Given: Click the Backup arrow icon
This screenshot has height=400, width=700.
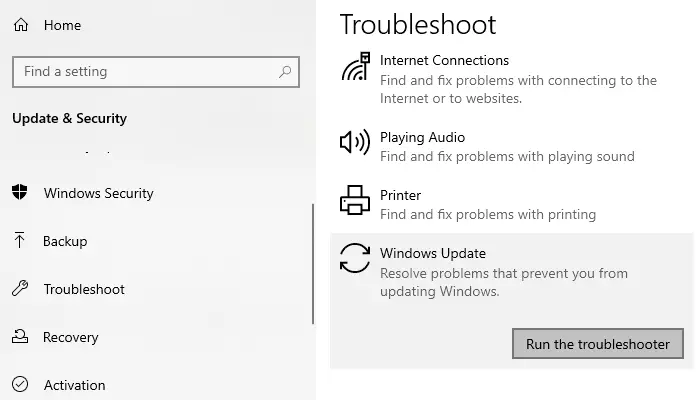Looking at the screenshot, I should (20, 241).
